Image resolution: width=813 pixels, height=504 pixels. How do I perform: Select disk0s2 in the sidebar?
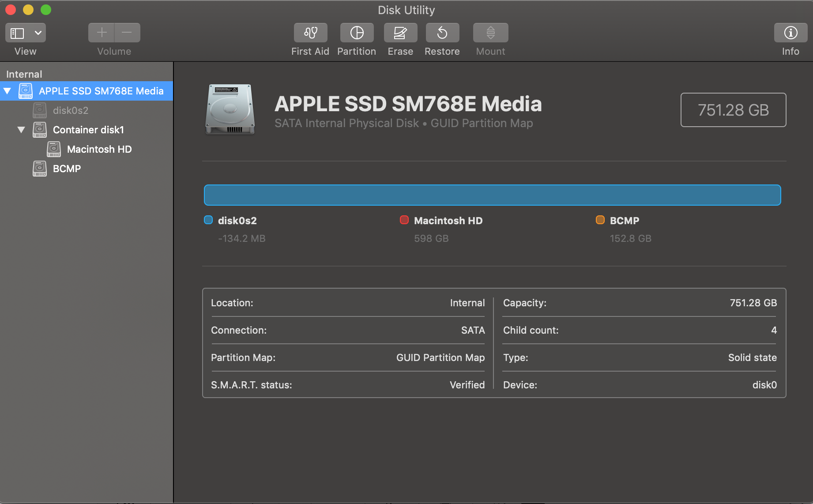70,111
